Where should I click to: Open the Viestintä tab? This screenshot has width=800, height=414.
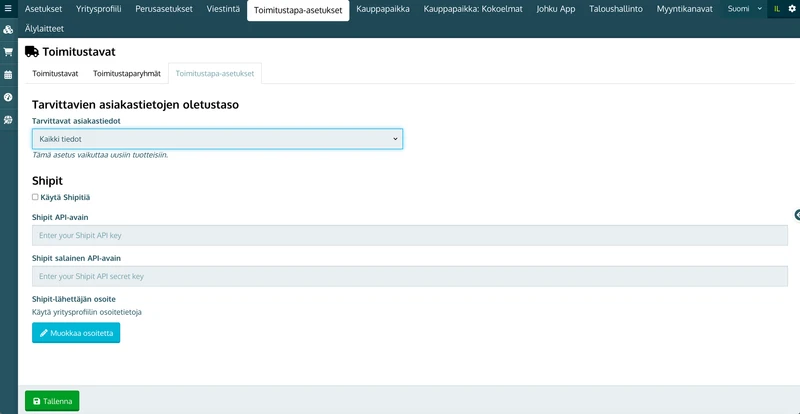point(223,9)
